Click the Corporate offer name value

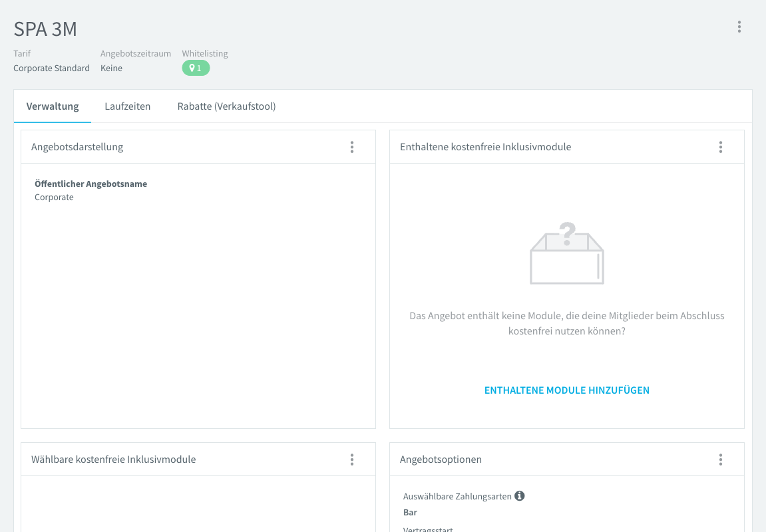pos(54,198)
